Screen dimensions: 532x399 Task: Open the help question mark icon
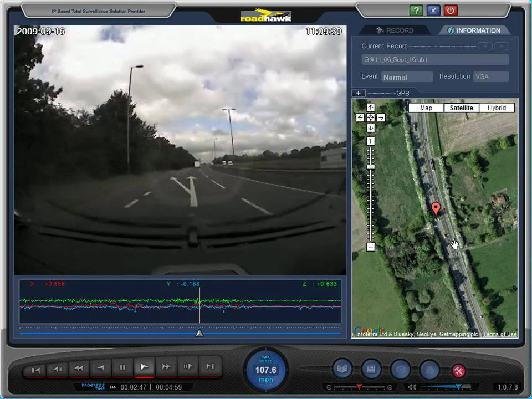click(x=416, y=11)
